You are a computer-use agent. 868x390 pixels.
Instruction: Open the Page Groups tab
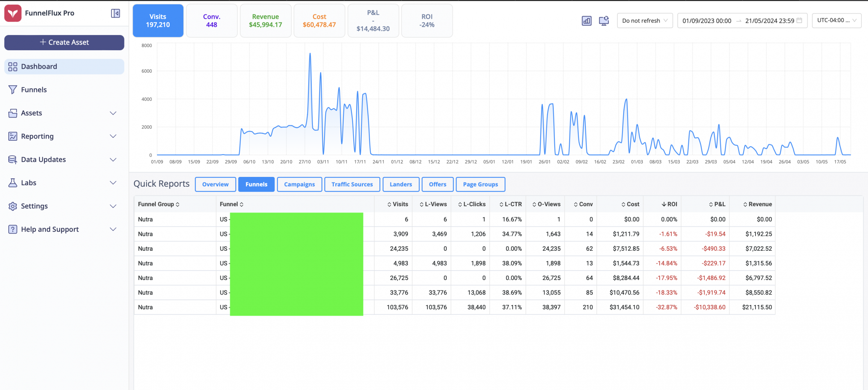coord(481,185)
